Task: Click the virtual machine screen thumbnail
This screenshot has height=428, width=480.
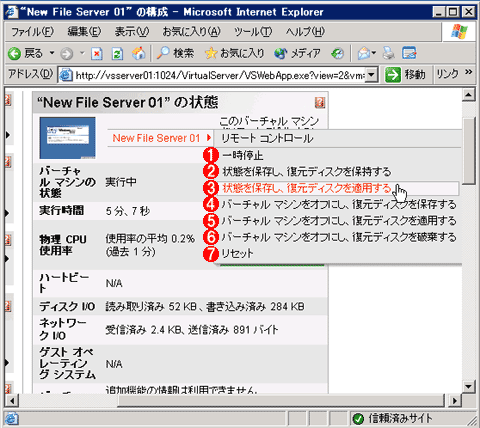Action: pos(68,138)
